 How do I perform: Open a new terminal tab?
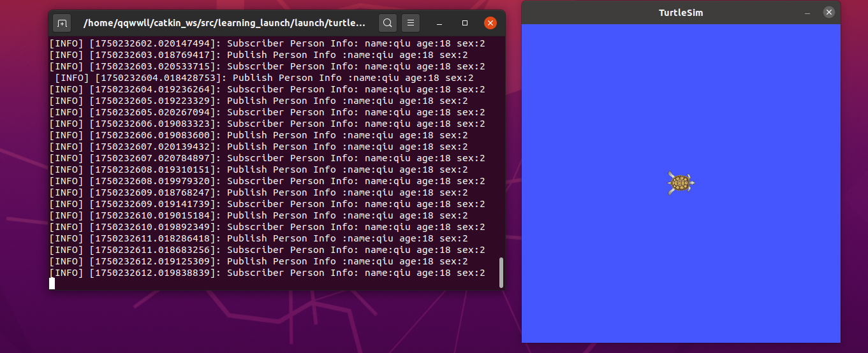(x=62, y=24)
